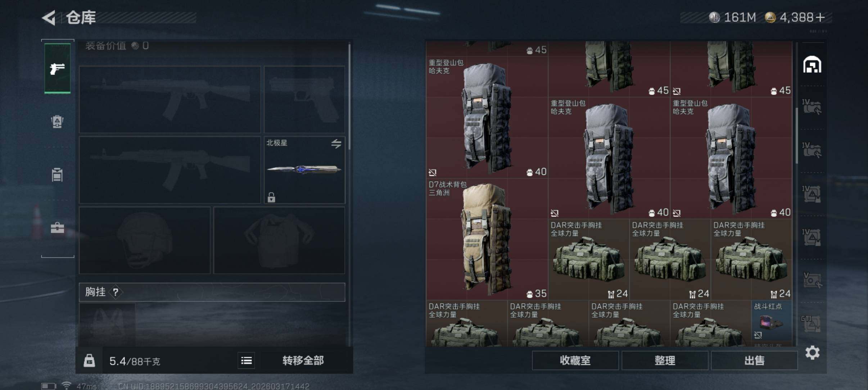Click 整理 to sort the warehouse
Viewport: 868px width, 390px height.
click(x=665, y=360)
